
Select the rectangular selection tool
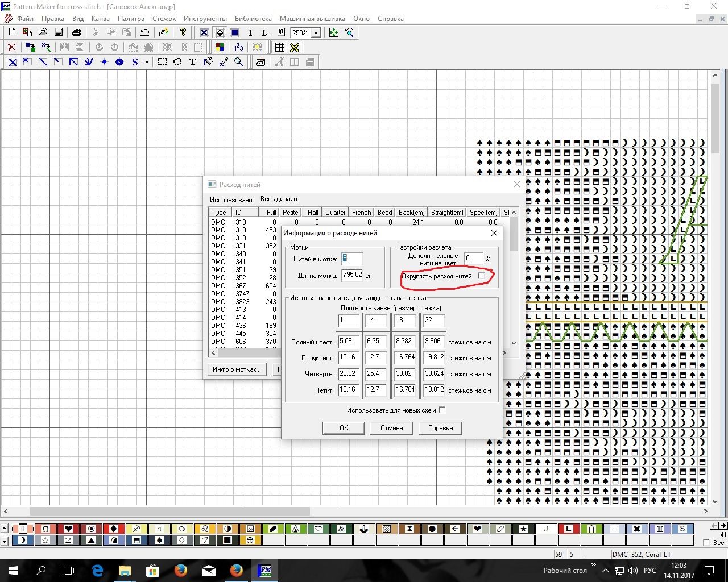coord(162,62)
